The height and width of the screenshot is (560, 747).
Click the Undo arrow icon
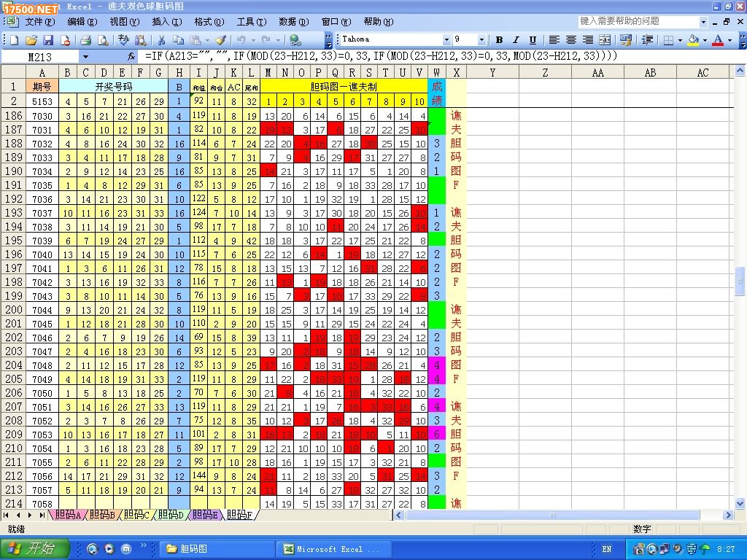point(241,40)
